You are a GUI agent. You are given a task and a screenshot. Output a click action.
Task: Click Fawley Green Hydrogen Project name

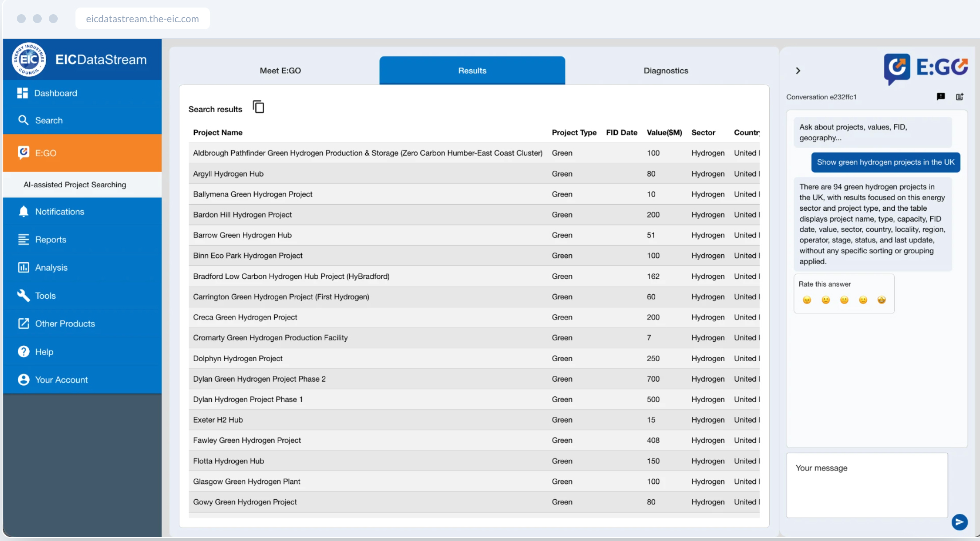coord(247,440)
